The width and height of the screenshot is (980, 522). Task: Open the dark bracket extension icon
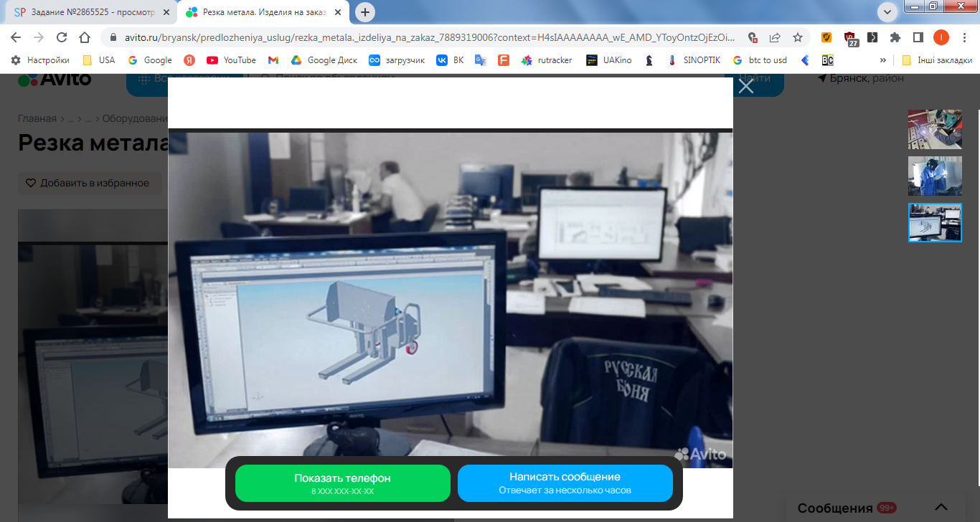coord(872,37)
